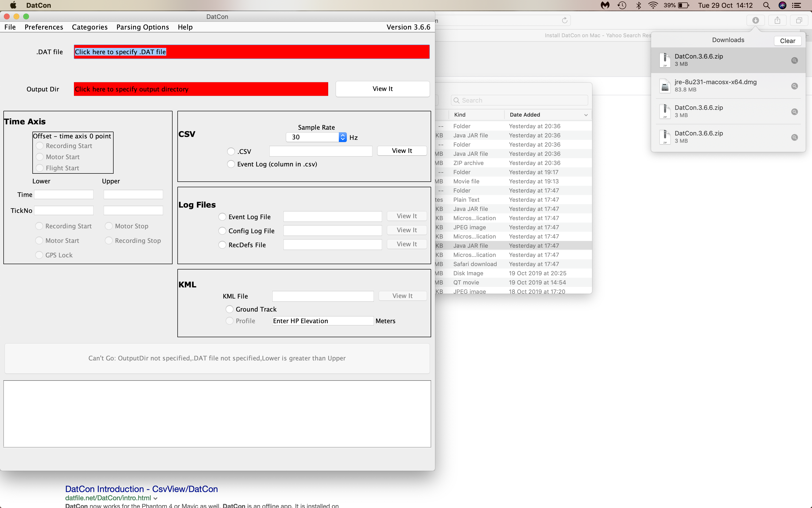Open Spotlight search magnifier in menu bar
812x508 pixels.
coord(766,5)
